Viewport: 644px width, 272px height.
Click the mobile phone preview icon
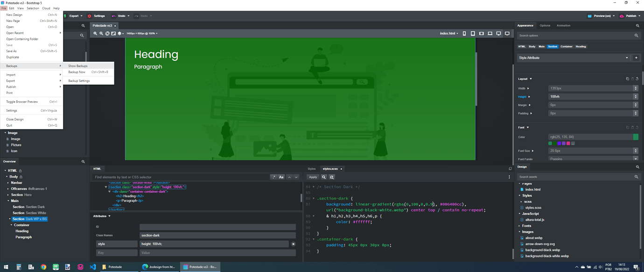(464, 33)
